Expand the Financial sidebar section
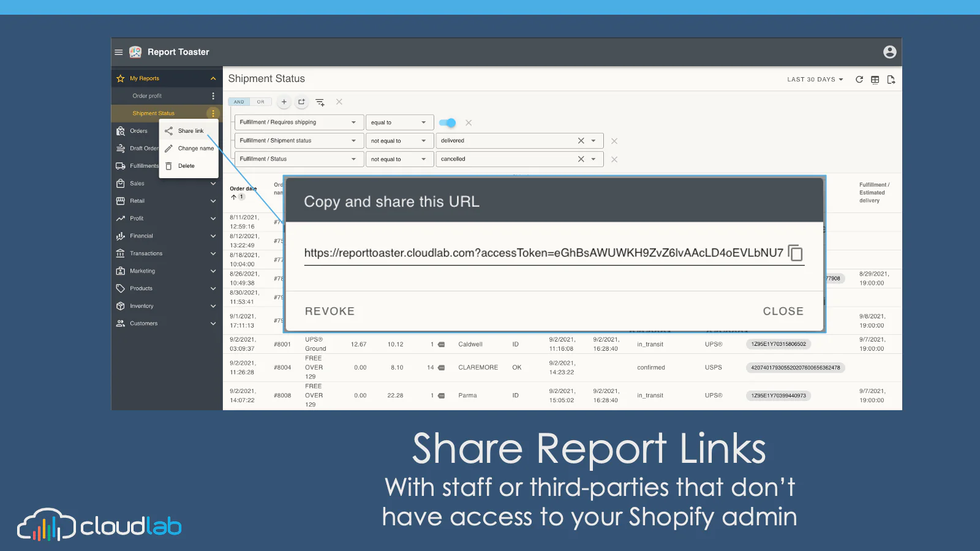The height and width of the screenshot is (551, 980). [x=167, y=236]
